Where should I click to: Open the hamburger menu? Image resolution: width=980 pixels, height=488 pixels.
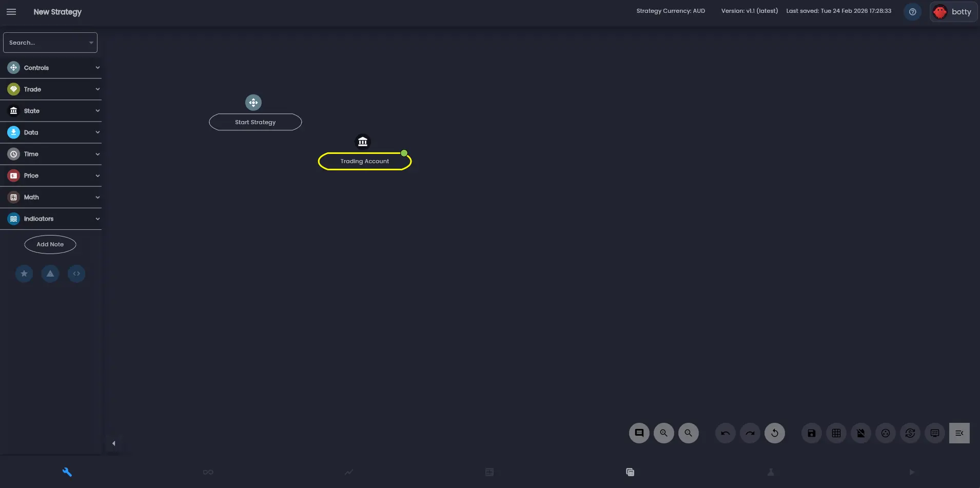tap(11, 11)
